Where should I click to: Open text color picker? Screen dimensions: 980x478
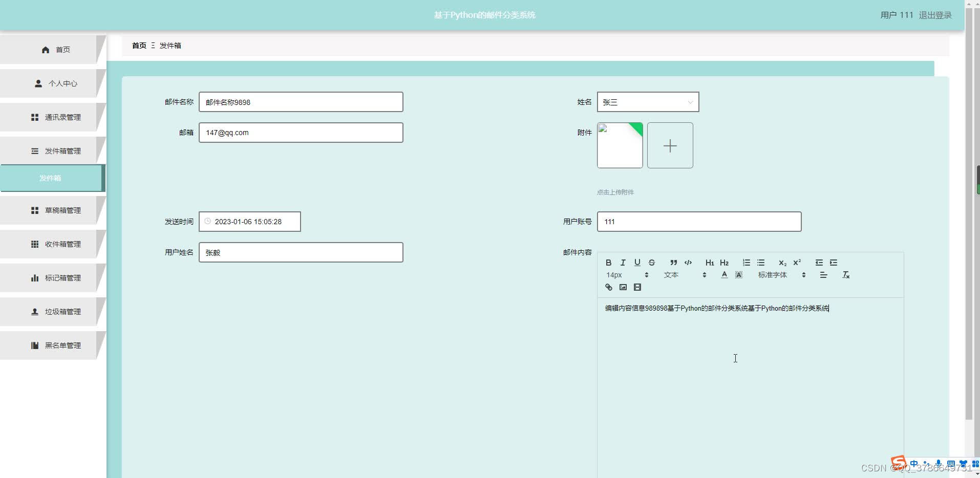coord(725,275)
